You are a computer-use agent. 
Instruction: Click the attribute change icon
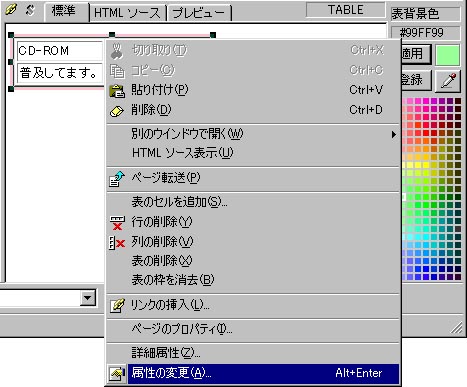[x=117, y=374]
